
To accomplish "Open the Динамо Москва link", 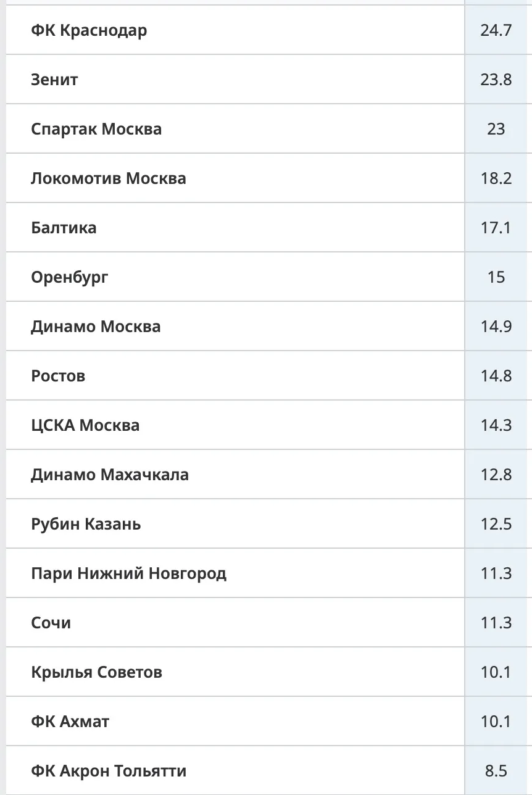I will pyautogui.click(x=96, y=327).
